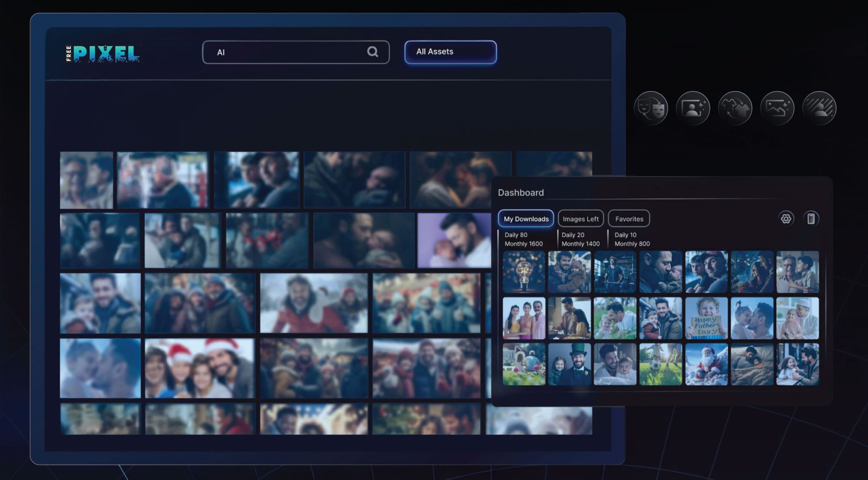Click the Free Pixel logo
Screen dimensions: 868x480
(103, 53)
